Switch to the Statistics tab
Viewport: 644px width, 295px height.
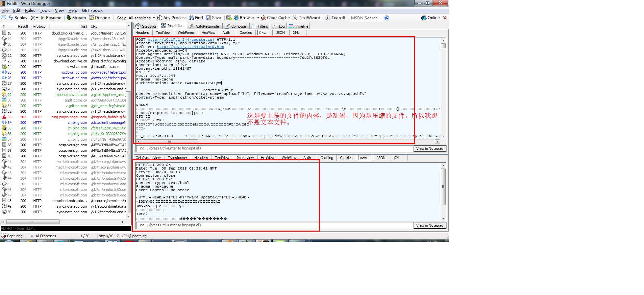[146, 26]
